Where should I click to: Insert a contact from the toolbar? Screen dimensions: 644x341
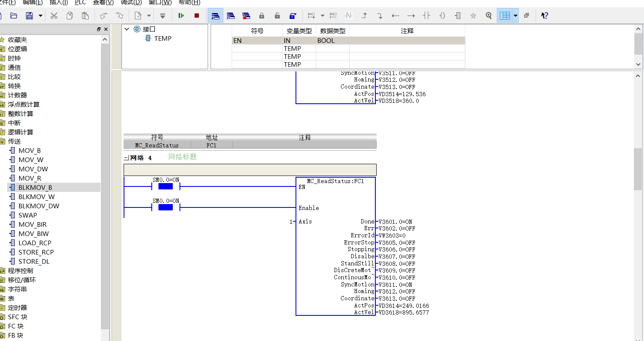[x=427, y=16]
